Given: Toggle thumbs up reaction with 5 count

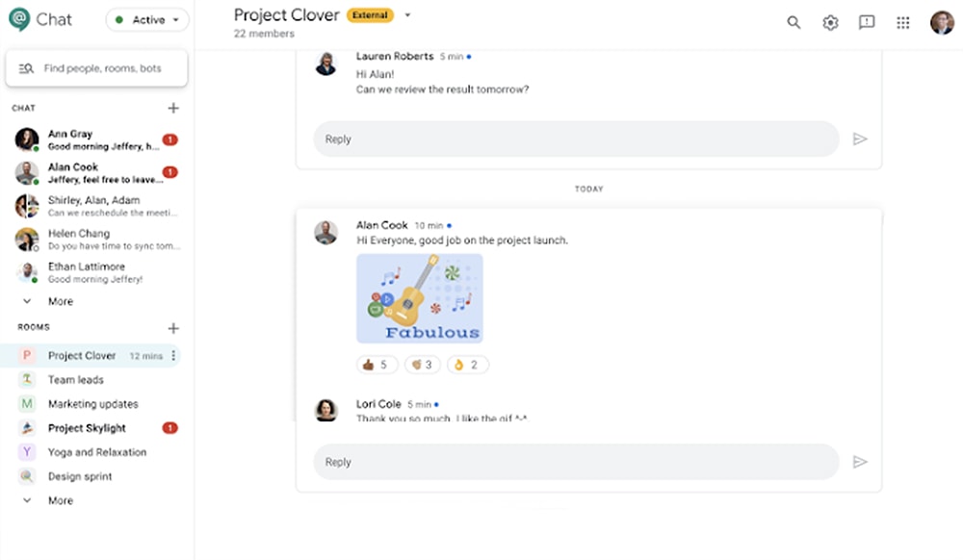Looking at the screenshot, I should point(377,365).
